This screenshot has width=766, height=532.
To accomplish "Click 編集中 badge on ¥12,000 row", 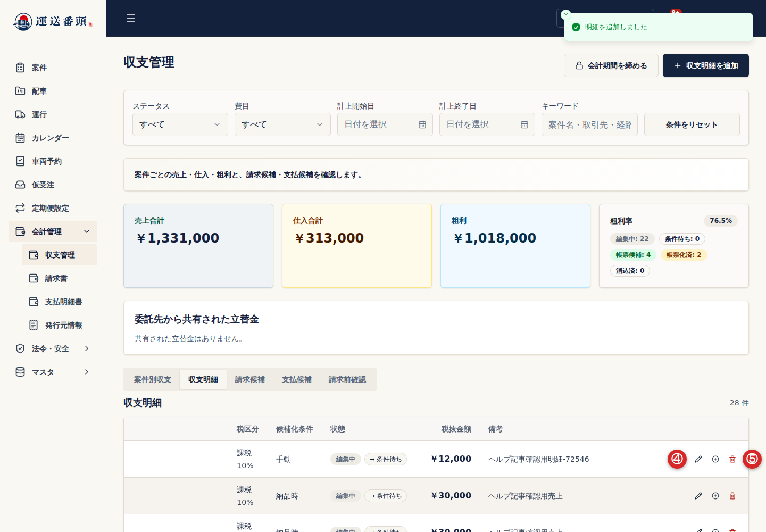I will click(x=346, y=459).
